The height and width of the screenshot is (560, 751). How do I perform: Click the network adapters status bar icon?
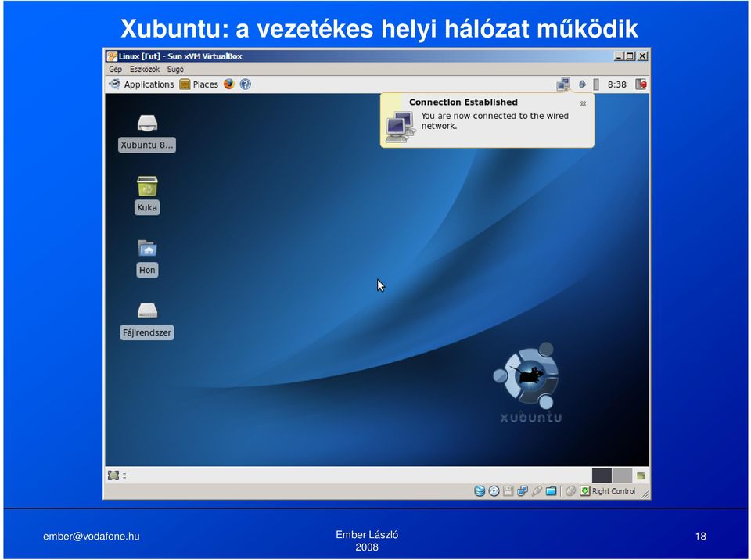coord(523,491)
